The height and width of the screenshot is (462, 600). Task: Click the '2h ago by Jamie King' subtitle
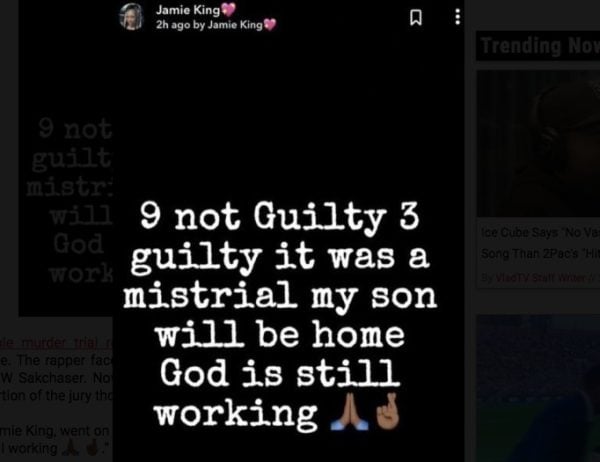(209, 25)
